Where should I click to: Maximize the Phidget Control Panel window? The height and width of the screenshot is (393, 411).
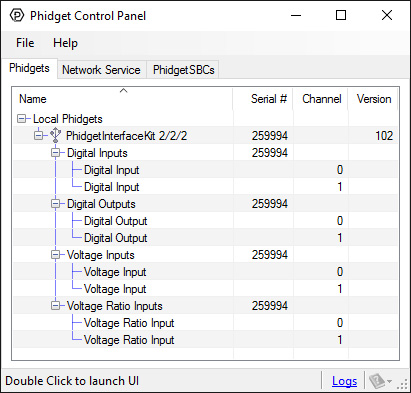[341, 15]
